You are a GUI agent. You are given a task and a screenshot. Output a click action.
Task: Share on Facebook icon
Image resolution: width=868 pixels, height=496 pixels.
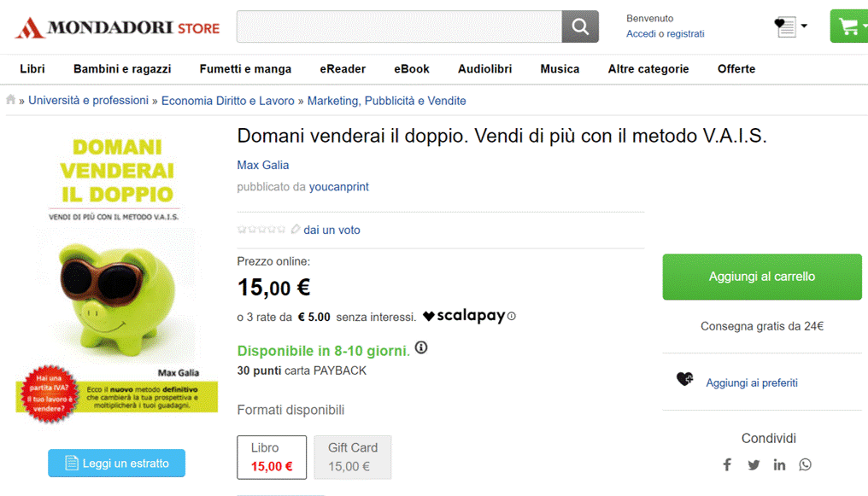click(x=727, y=464)
